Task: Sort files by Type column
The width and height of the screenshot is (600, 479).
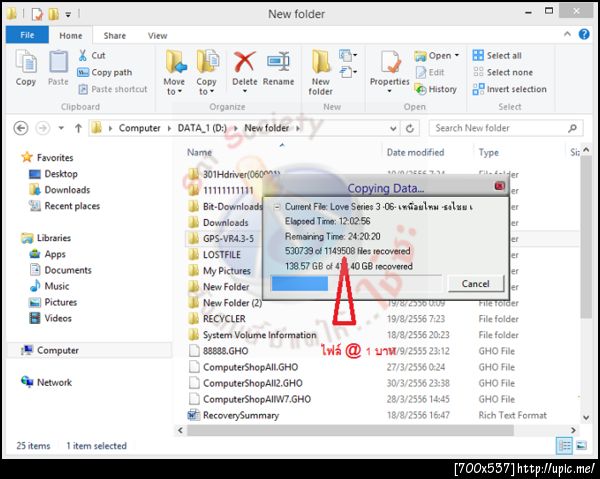Action: click(x=489, y=152)
